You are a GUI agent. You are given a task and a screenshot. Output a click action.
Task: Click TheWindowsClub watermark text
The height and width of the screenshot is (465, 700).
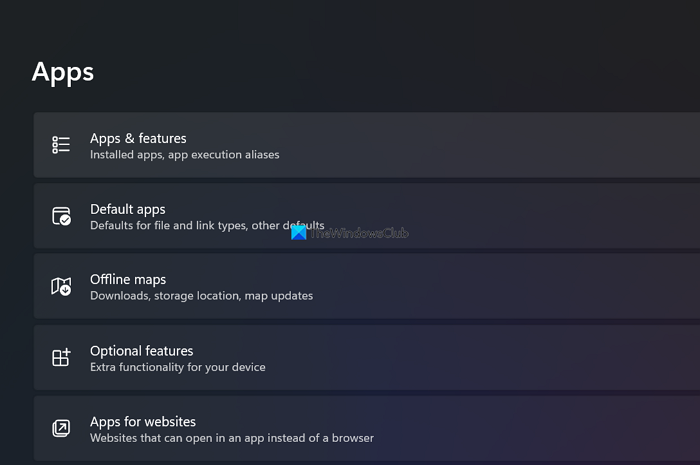pyautogui.click(x=359, y=233)
